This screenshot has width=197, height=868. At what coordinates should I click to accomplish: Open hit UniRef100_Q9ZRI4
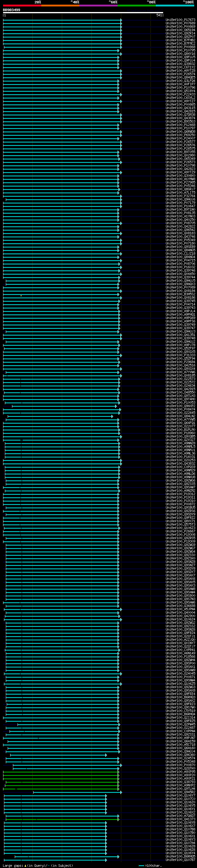pos(180,33)
